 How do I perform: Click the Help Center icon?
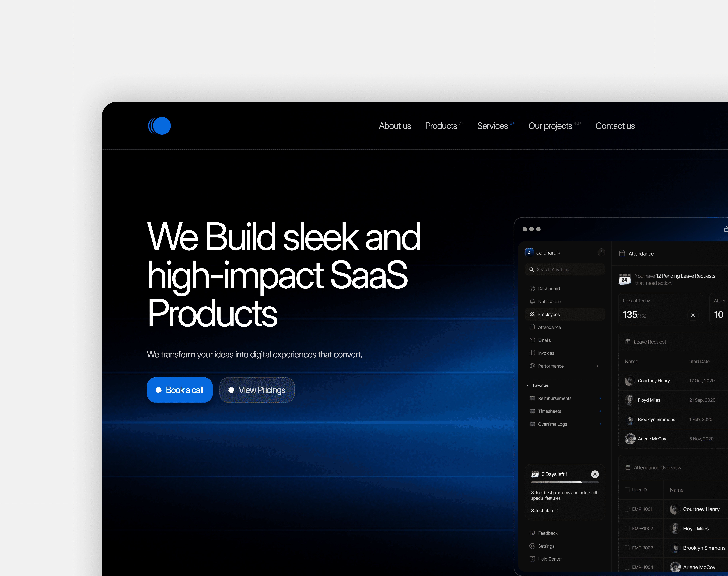coord(532,559)
